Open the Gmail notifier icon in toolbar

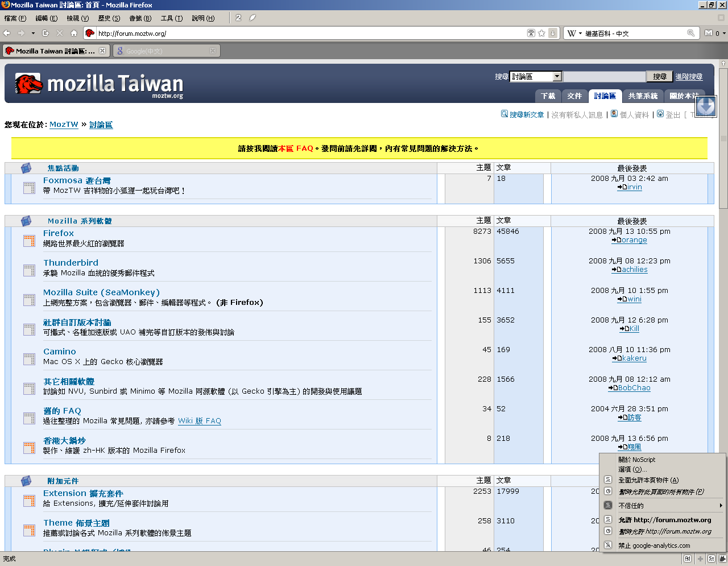[709, 33]
